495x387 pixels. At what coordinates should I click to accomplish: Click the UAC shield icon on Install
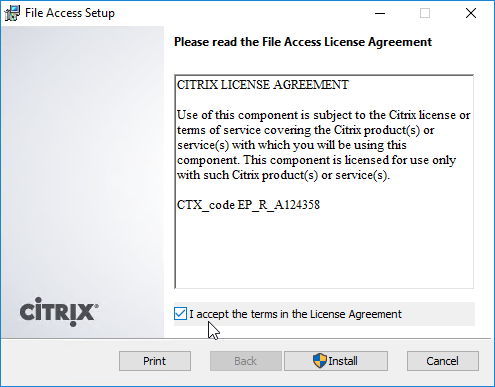[319, 361]
